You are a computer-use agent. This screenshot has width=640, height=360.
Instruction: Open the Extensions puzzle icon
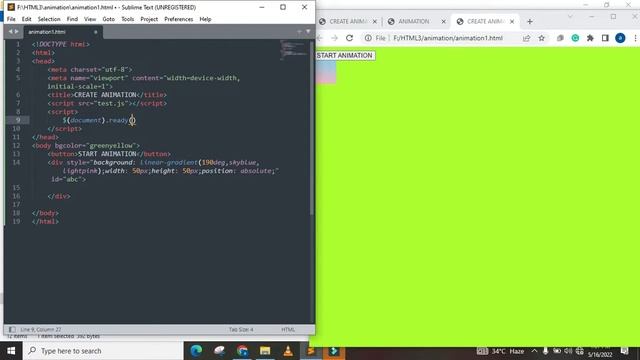(x=590, y=38)
